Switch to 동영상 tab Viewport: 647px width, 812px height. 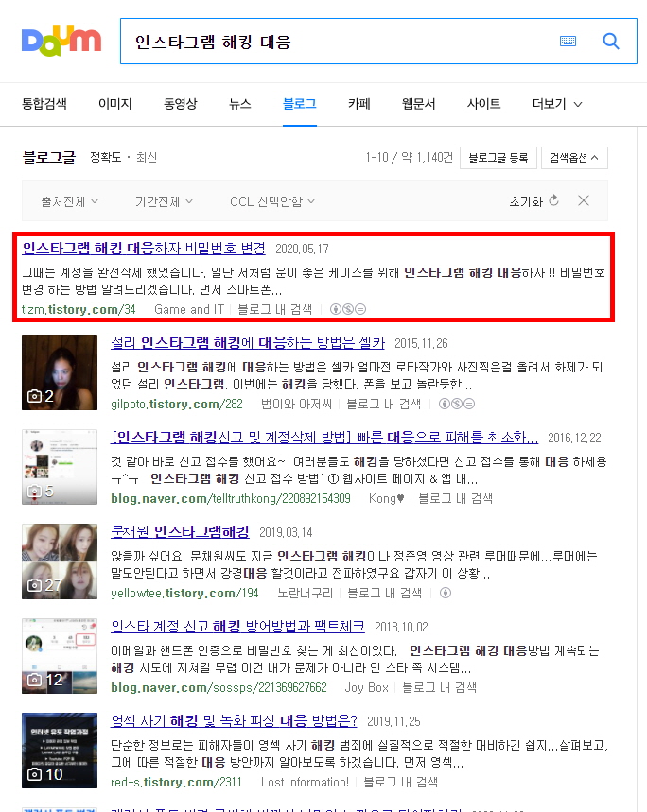click(x=181, y=104)
